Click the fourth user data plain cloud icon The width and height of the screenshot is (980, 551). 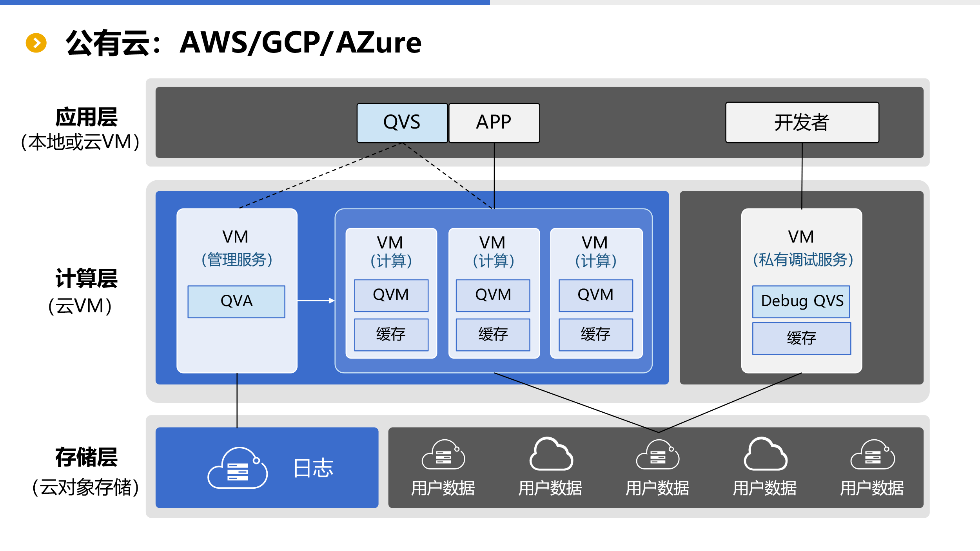pos(765,454)
